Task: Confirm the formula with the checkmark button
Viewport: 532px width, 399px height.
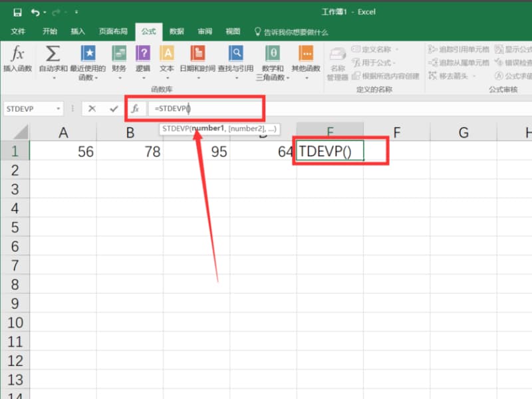Action: click(114, 108)
